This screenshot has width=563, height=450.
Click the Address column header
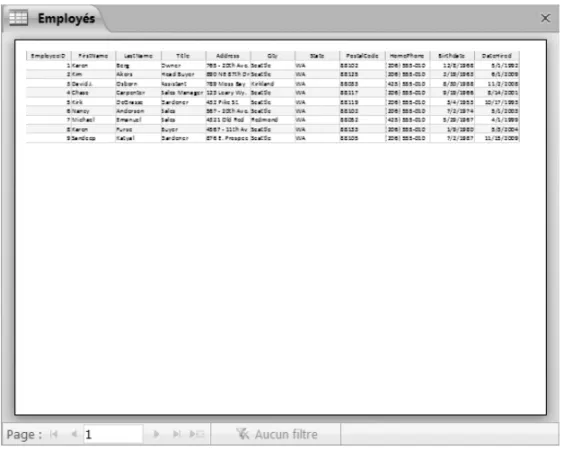(x=228, y=56)
